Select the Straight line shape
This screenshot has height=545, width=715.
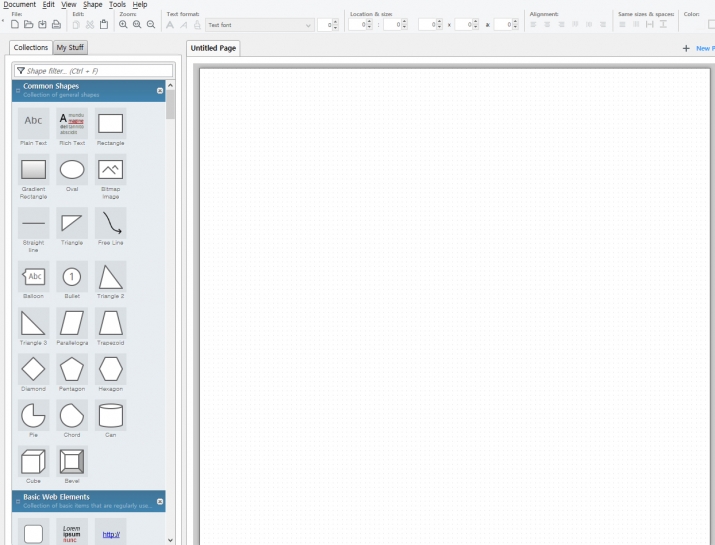tap(33, 230)
